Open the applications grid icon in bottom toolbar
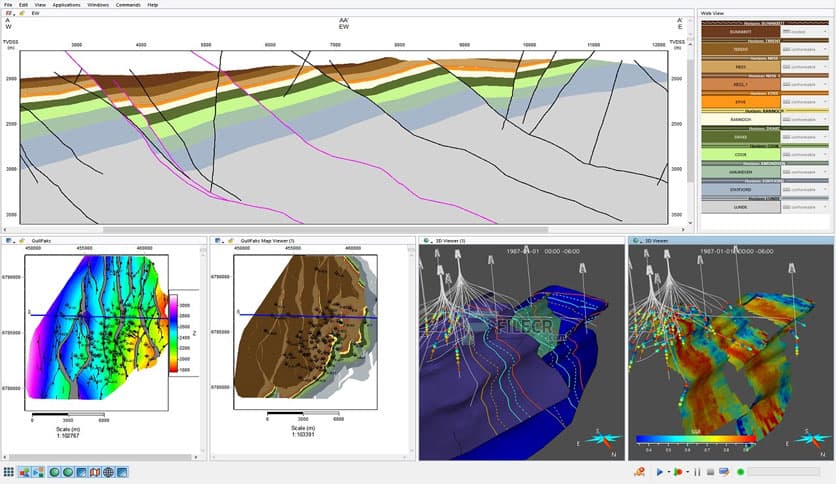 8,472
